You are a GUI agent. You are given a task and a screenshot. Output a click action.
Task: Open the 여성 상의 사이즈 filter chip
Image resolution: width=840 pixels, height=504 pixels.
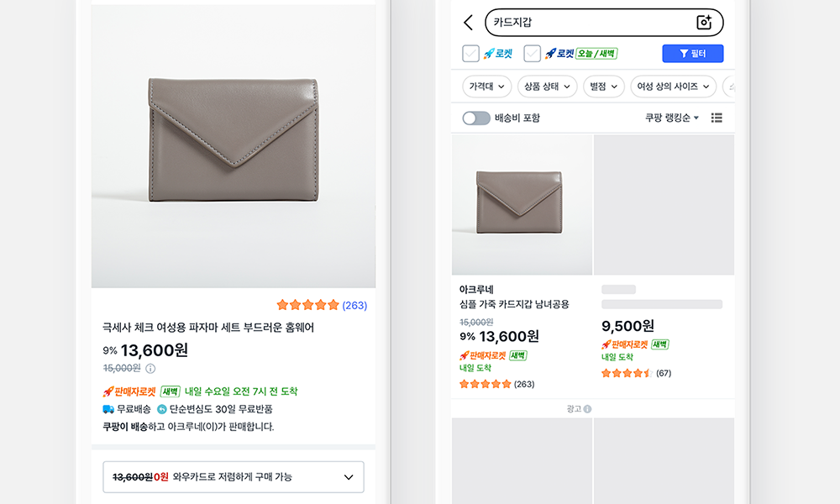click(x=673, y=86)
